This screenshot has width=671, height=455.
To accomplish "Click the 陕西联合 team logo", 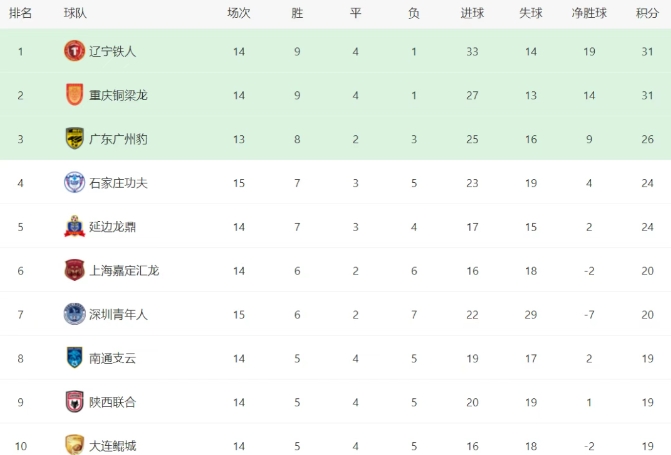I will [74, 402].
